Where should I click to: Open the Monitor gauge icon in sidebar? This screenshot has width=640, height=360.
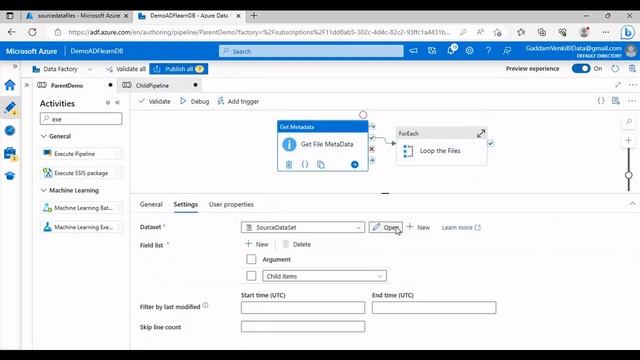pos(10,131)
